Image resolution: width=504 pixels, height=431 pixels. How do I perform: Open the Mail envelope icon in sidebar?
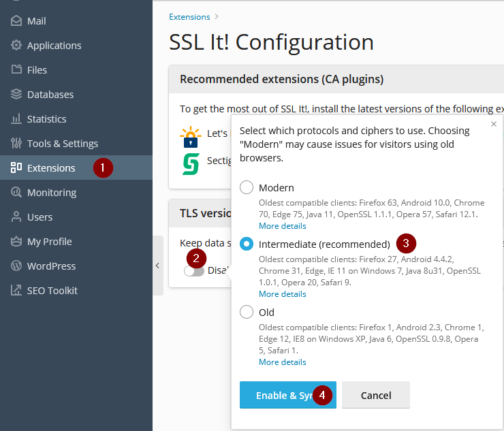tap(16, 21)
